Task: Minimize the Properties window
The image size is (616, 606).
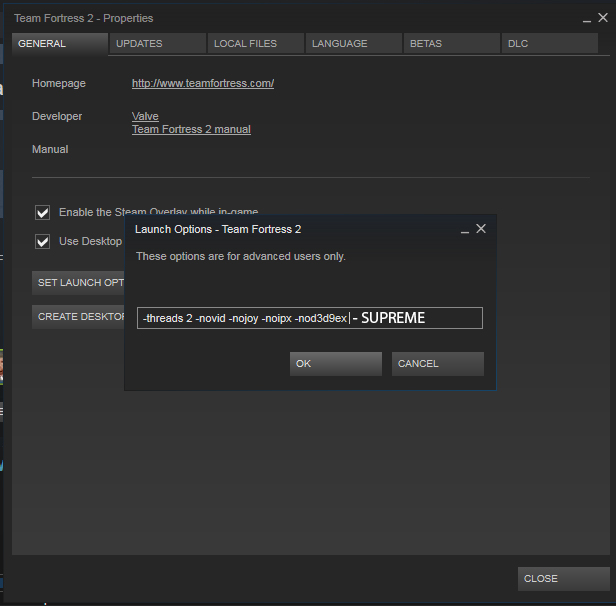Action: pyautogui.click(x=587, y=19)
